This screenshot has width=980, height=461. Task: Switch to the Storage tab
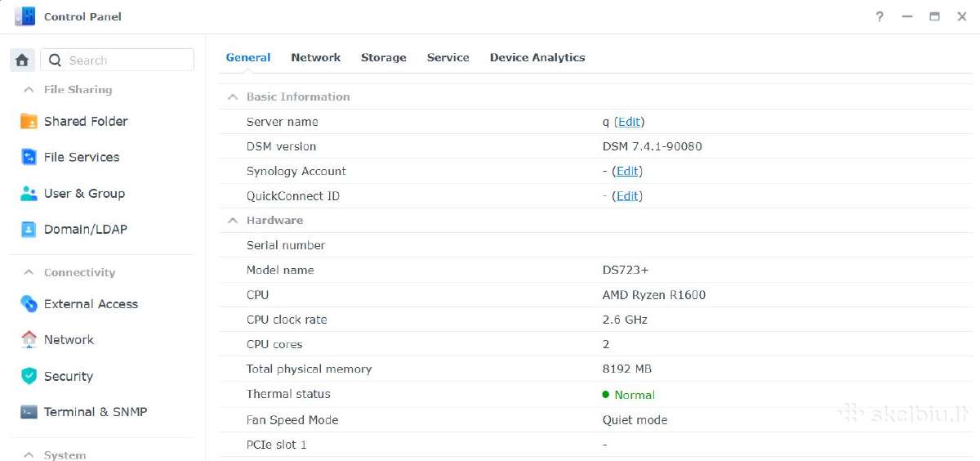pos(384,57)
